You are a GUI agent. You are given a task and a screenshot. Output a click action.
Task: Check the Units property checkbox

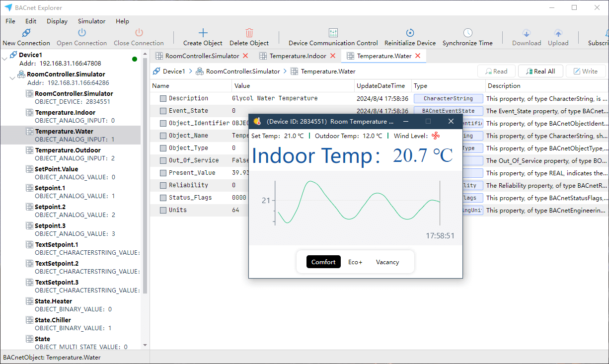click(x=163, y=210)
